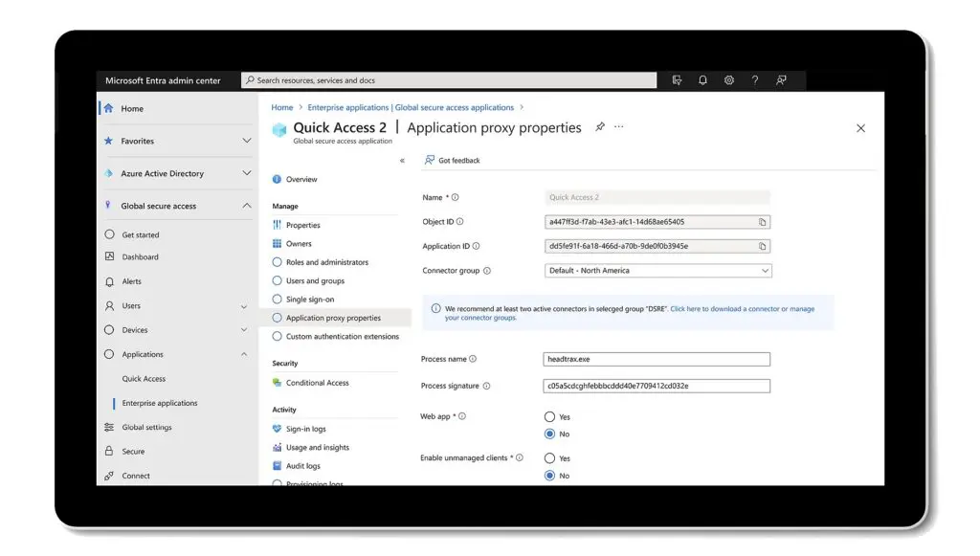The image size is (980, 556).
Task: Open the Connector group dropdown
Action: (x=764, y=271)
